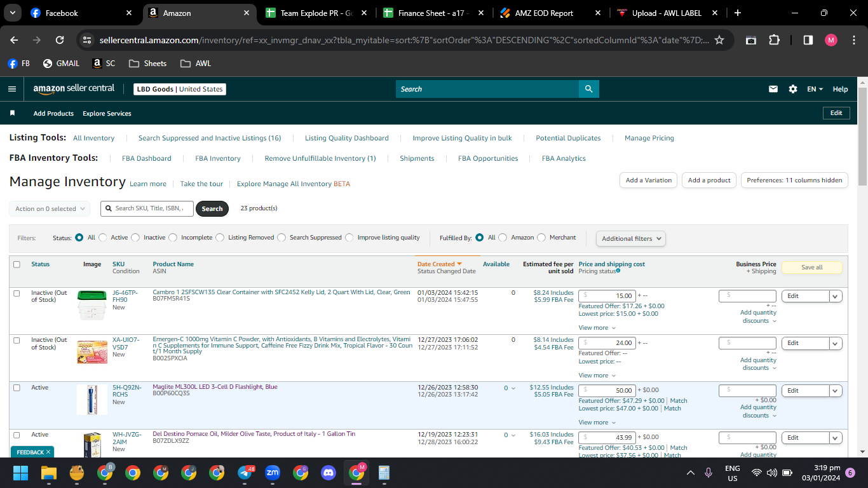Open the SC Amazon bookmark

pos(104,64)
